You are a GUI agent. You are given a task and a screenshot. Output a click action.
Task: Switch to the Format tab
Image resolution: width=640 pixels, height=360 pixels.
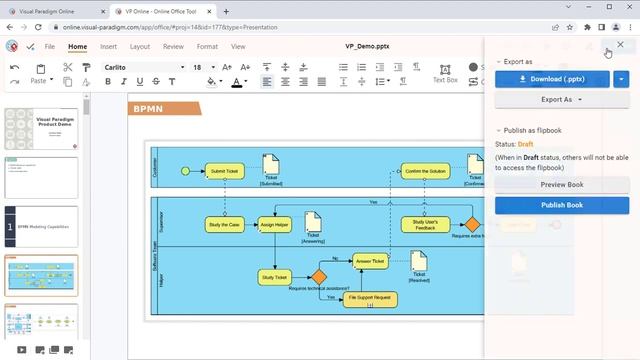207,47
